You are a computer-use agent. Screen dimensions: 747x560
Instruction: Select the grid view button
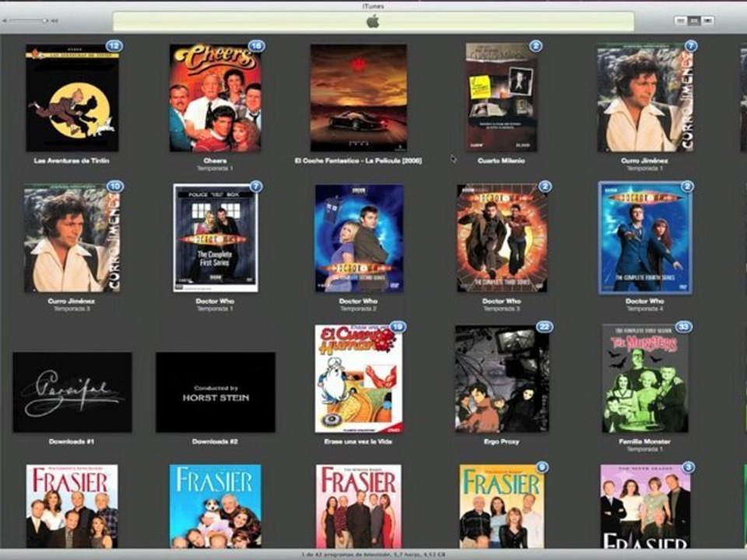click(694, 20)
